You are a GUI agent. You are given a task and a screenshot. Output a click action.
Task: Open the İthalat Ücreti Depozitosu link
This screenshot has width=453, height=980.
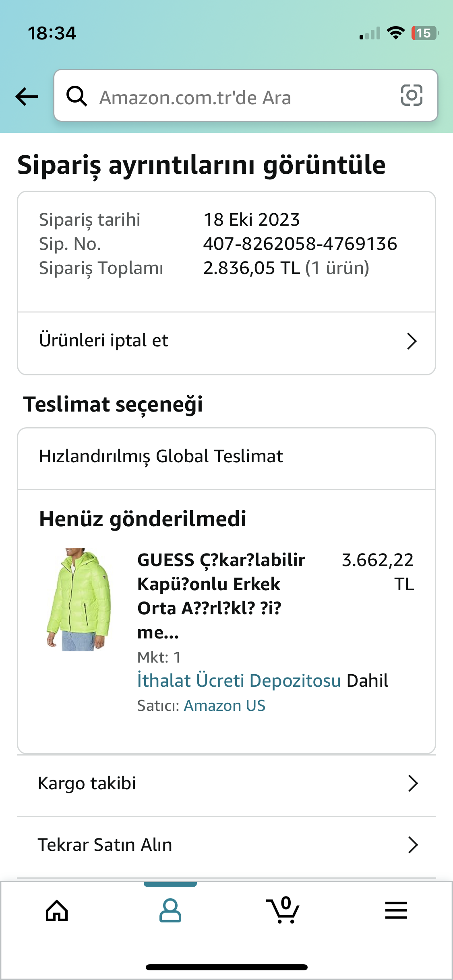tap(239, 681)
